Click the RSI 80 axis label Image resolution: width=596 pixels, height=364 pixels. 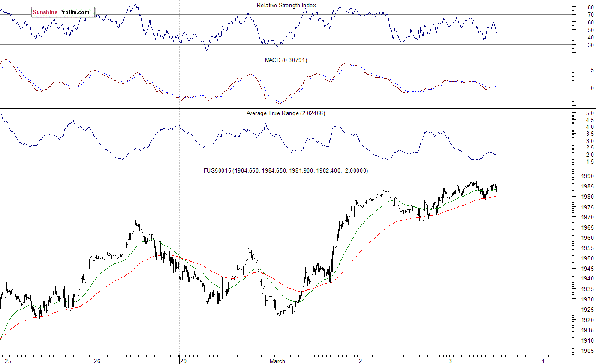pos(591,7)
